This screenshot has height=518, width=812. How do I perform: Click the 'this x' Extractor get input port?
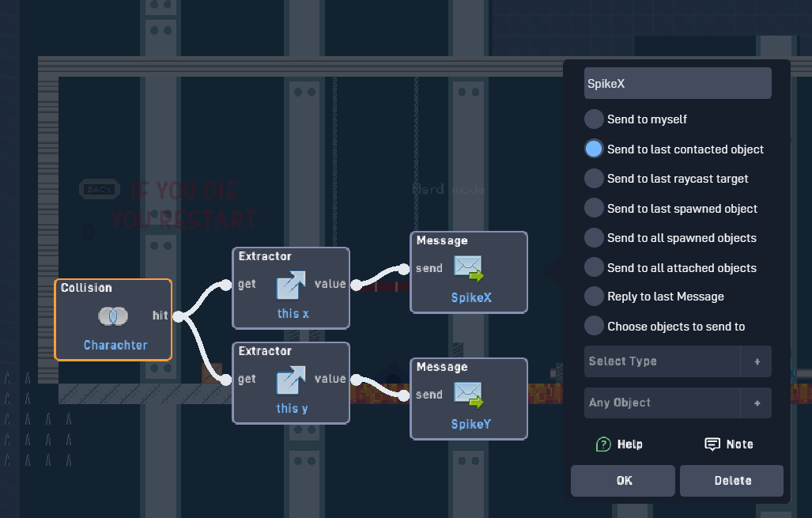[x=226, y=285]
